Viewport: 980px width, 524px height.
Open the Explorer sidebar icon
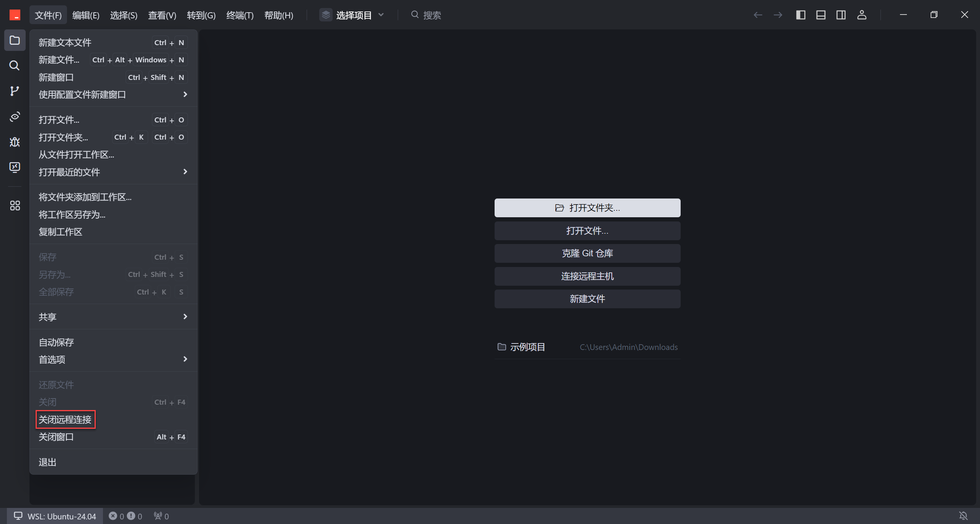15,40
